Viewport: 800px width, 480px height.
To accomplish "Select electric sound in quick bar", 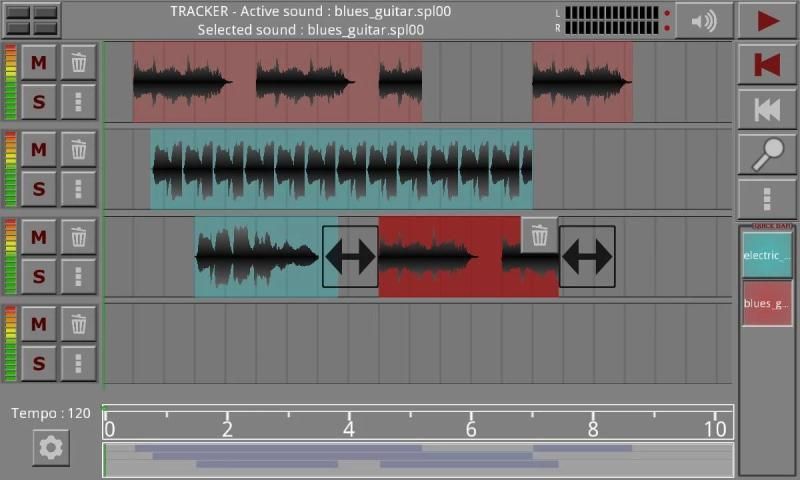I will [767, 256].
